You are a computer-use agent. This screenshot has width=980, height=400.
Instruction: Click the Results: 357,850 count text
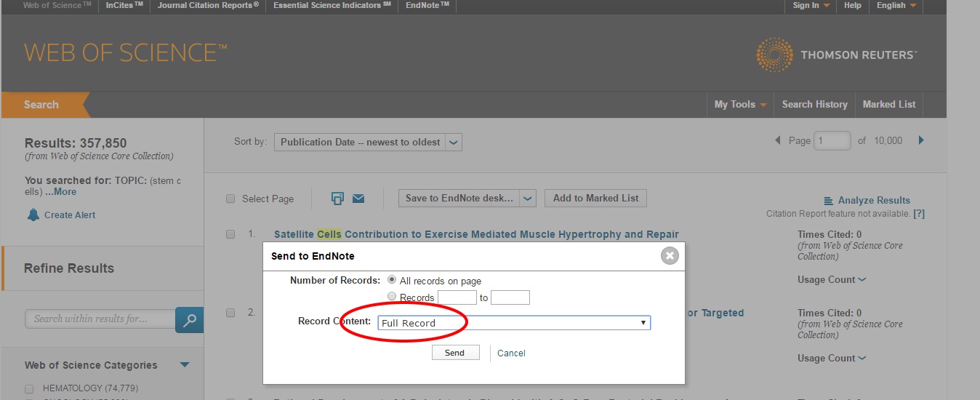click(76, 143)
